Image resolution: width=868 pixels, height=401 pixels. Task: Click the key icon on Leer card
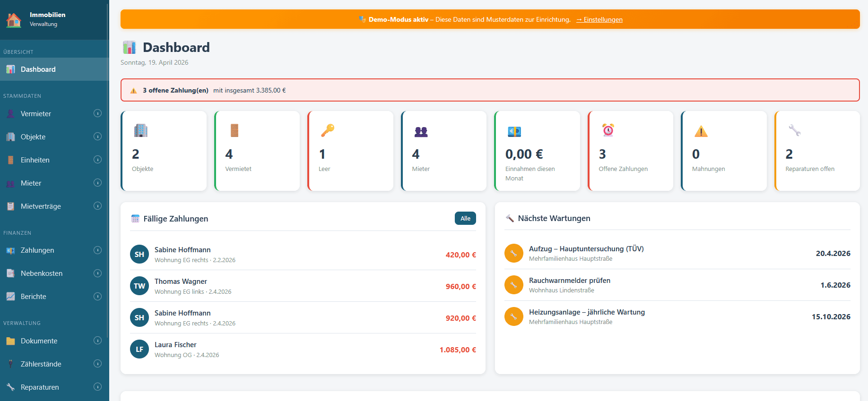tap(327, 130)
